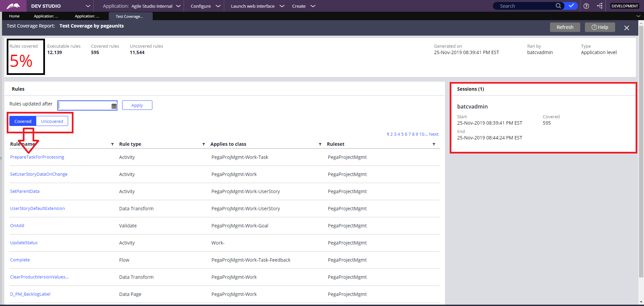Click the Pega logo icon
The width and height of the screenshot is (644, 306).
tap(13, 6)
